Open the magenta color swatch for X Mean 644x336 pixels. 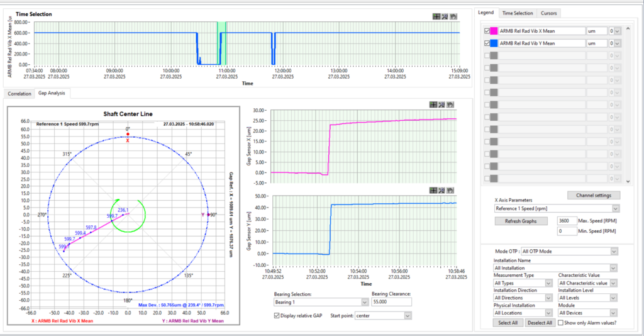point(494,31)
